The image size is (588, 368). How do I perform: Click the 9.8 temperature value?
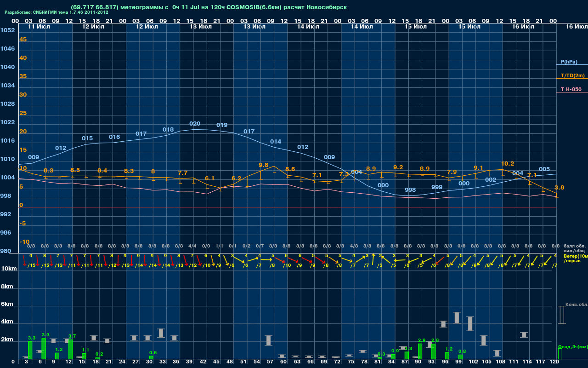coord(264,165)
